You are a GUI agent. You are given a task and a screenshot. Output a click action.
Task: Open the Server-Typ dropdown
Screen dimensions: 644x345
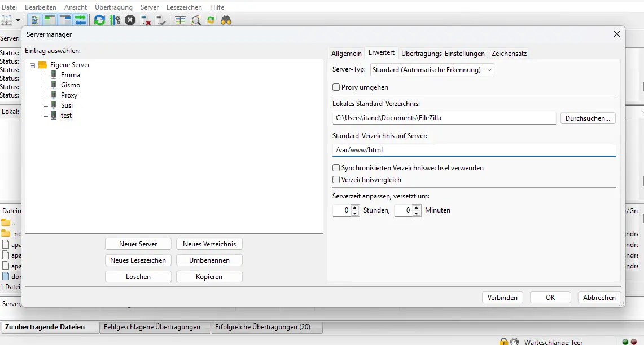tap(432, 70)
